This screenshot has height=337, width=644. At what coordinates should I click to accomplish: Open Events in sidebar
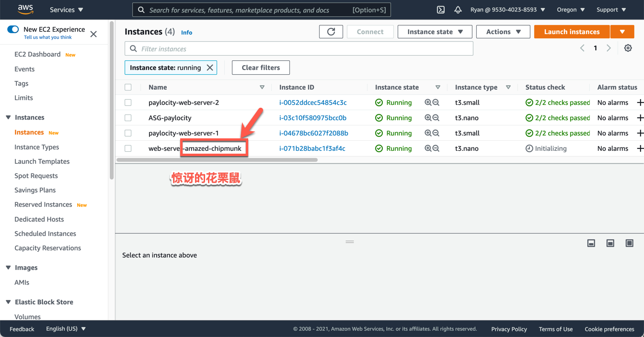coord(24,69)
